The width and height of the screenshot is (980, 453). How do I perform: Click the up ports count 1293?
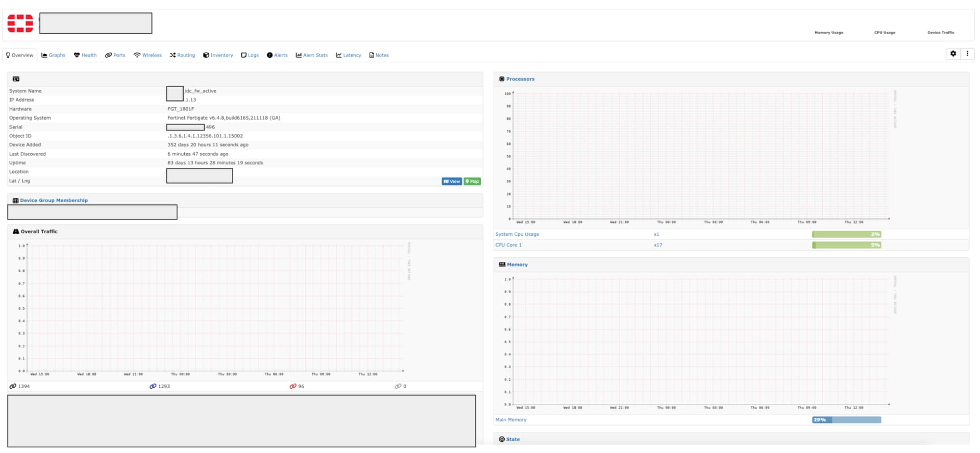(x=164, y=386)
